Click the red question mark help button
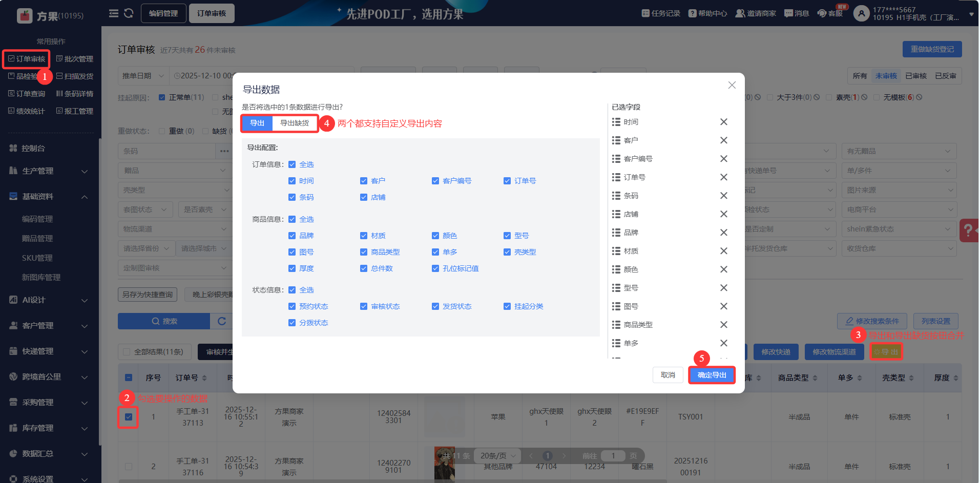The width and height of the screenshot is (980, 483). pyautogui.click(x=969, y=230)
